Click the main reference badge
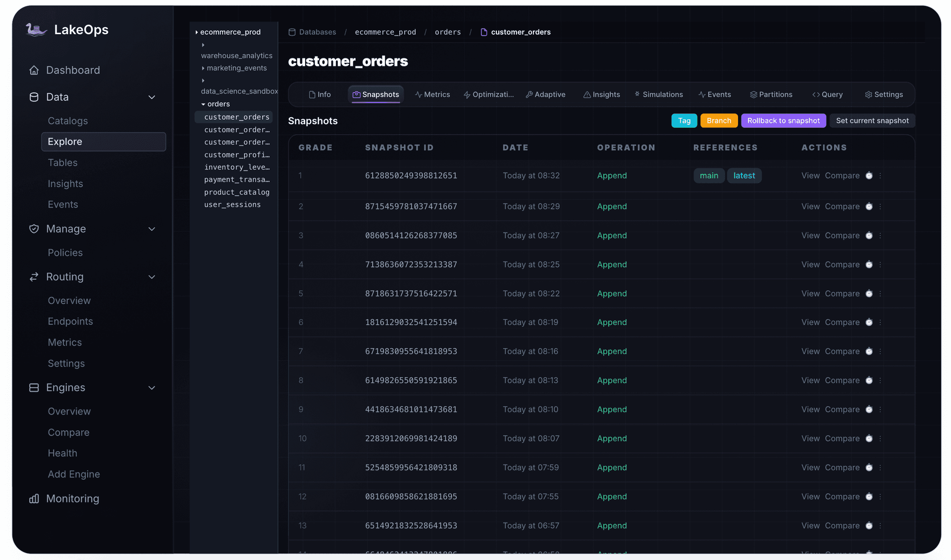951x560 pixels. tap(709, 176)
